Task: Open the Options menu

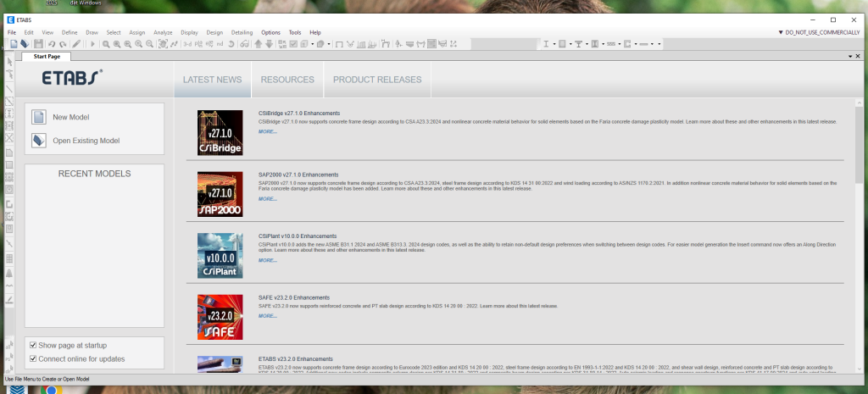Action: pyautogui.click(x=270, y=33)
